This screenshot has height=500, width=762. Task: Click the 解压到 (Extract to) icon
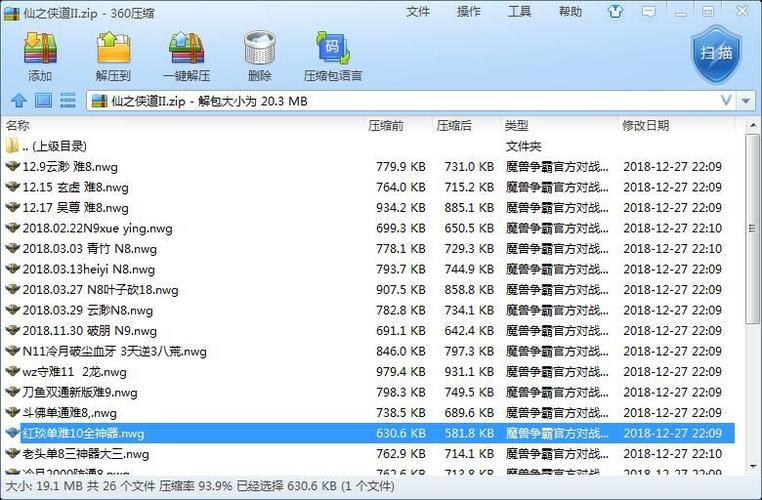(x=113, y=48)
